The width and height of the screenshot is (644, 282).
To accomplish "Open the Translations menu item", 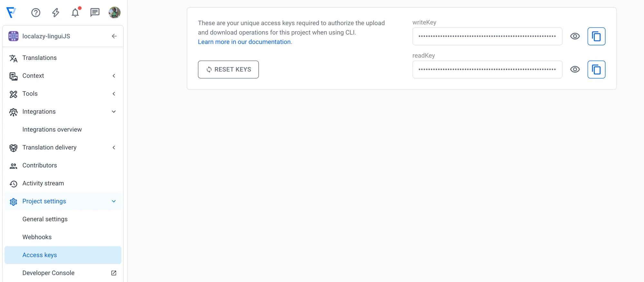I will 40,58.
